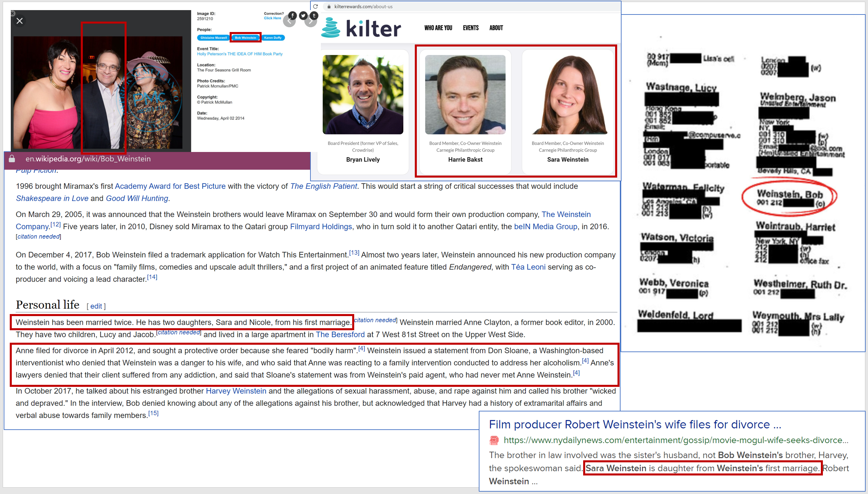Click the name 'Sara Weinstein' on Kilter card
This screenshot has height=494, width=868.
[568, 160]
